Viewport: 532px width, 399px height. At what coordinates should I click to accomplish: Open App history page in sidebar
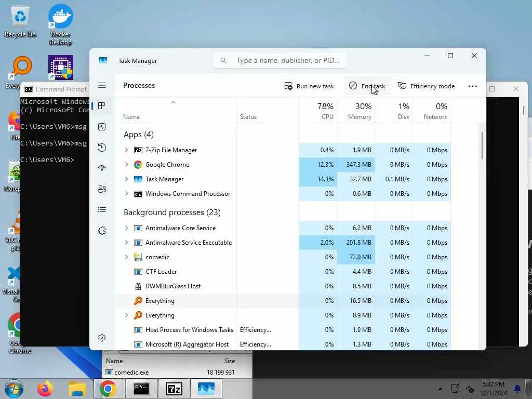[x=102, y=148]
